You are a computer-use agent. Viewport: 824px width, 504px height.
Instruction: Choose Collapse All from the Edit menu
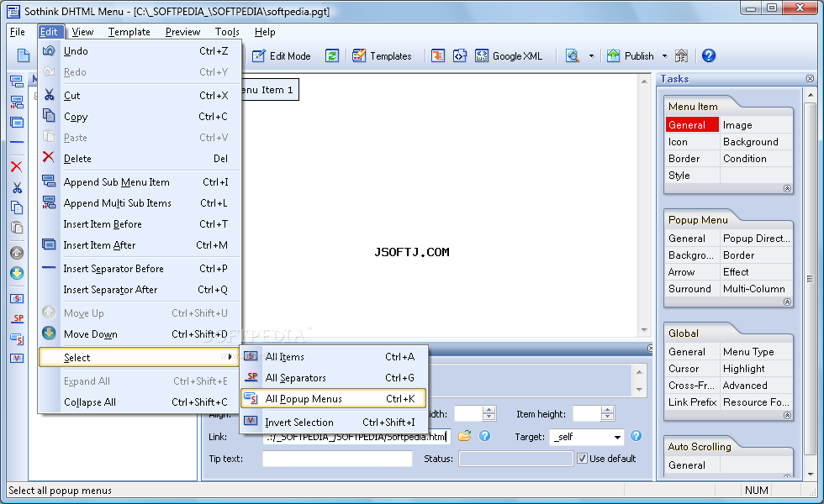[140, 402]
